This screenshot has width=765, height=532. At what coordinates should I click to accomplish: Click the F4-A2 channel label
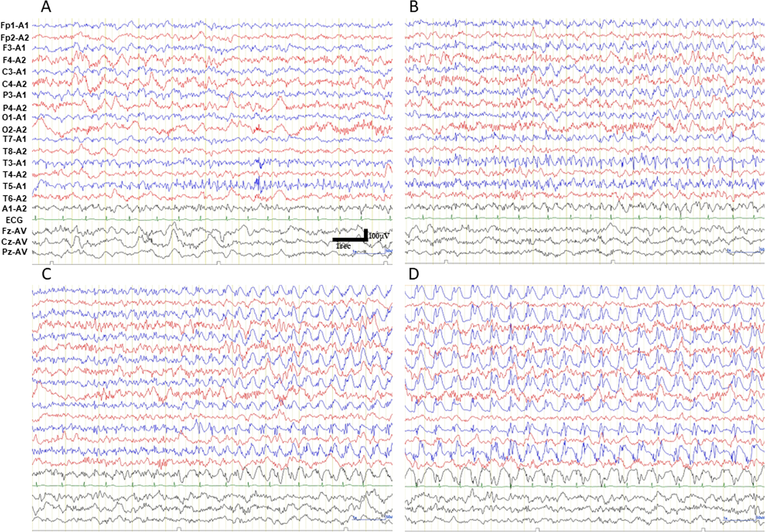point(14,60)
